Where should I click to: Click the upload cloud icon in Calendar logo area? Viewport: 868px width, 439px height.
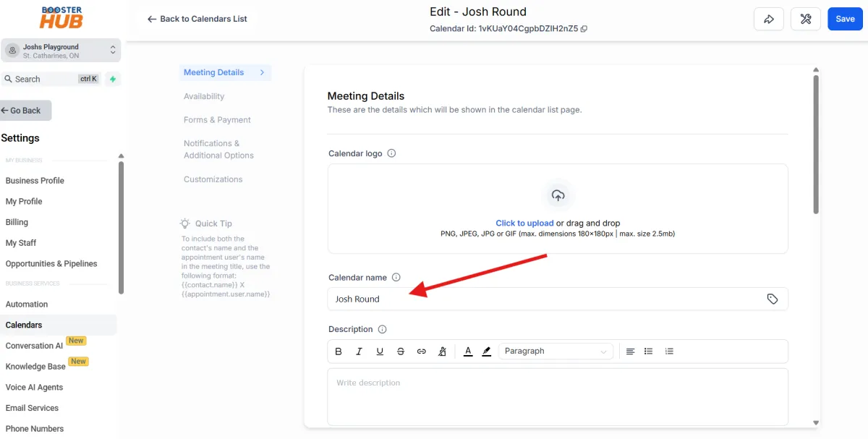click(558, 195)
